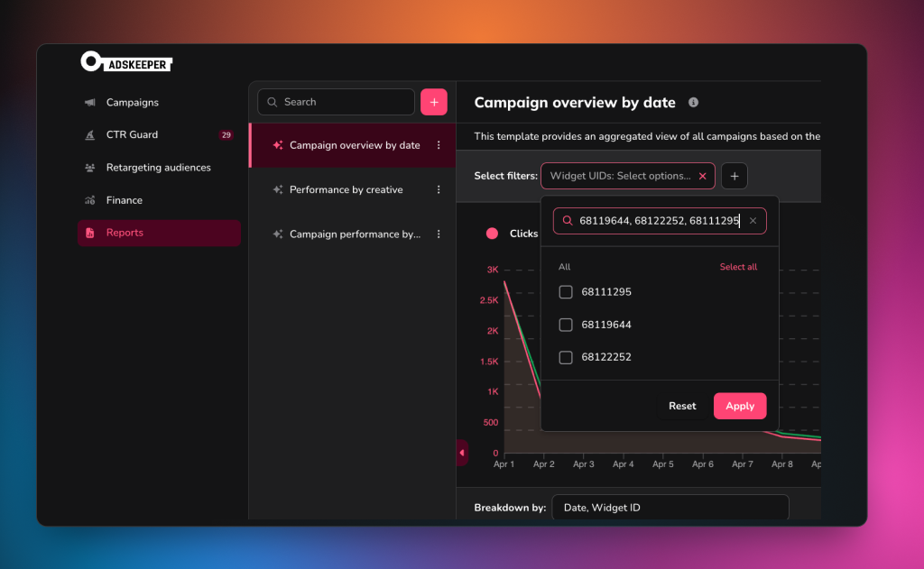Click the Retargeting audiences people icon
Image resolution: width=924 pixels, height=569 pixels.
pyautogui.click(x=89, y=168)
